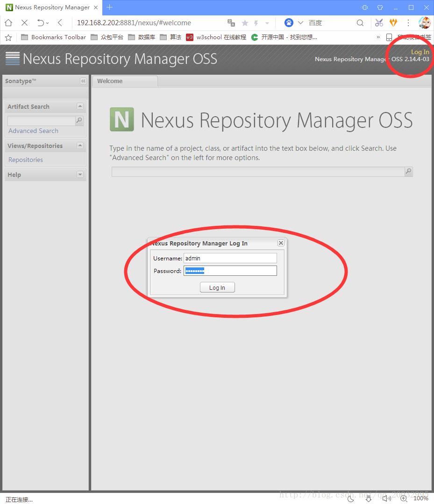Click the download icon in status bar
Image resolution: width=434 pixels, height=504 pixels.
pos(369,498)
